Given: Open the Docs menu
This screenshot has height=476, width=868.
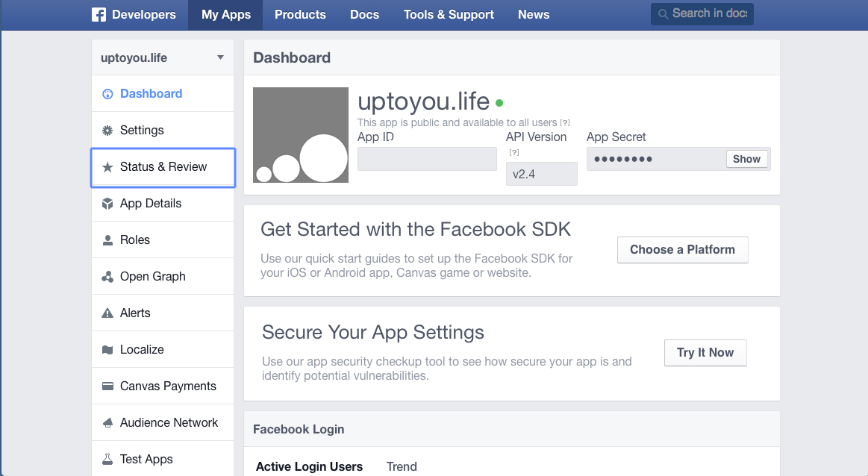Looking at the screenshot, I should pos(364,15).
